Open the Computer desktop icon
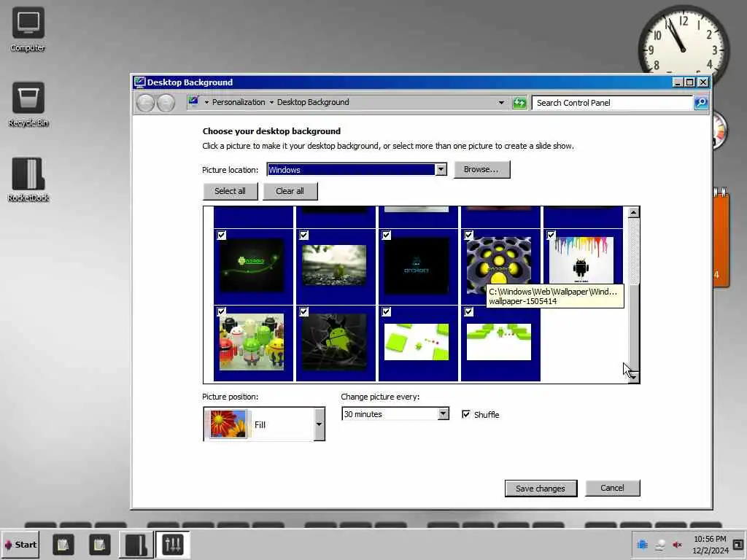747x560 pixels. pos(28,29)
